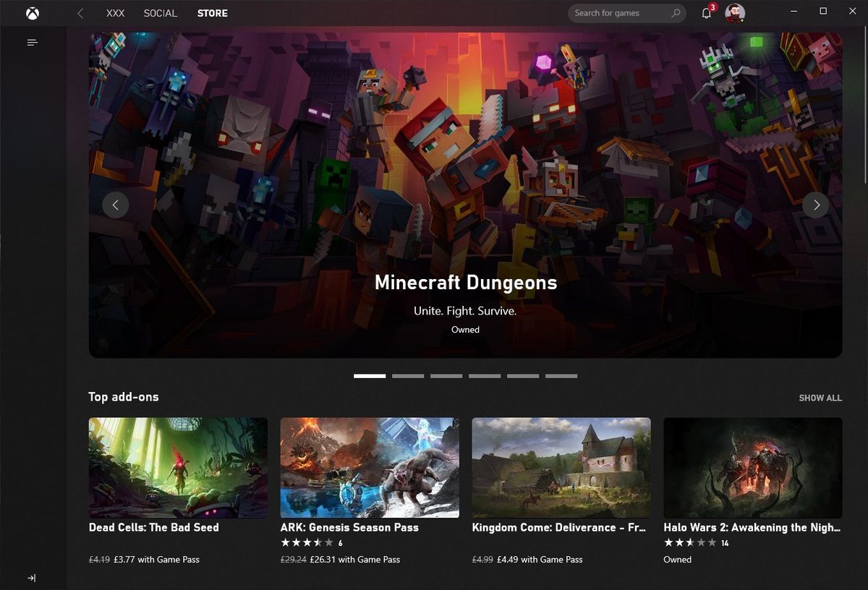Open Halo Wars 2: Awakening the Nightmare
Image resolution: width=868 pixels, height=590 pixels.
click(x=752, y=466)
